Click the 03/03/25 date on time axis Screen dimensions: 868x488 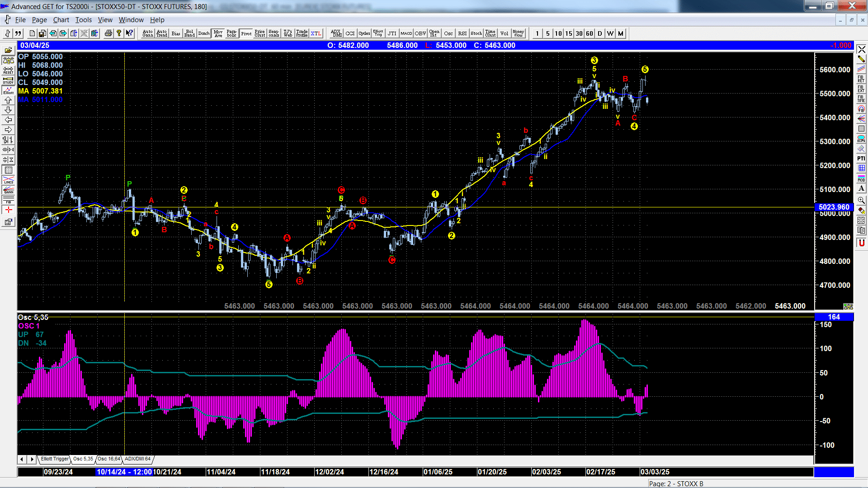pos(655,472)
